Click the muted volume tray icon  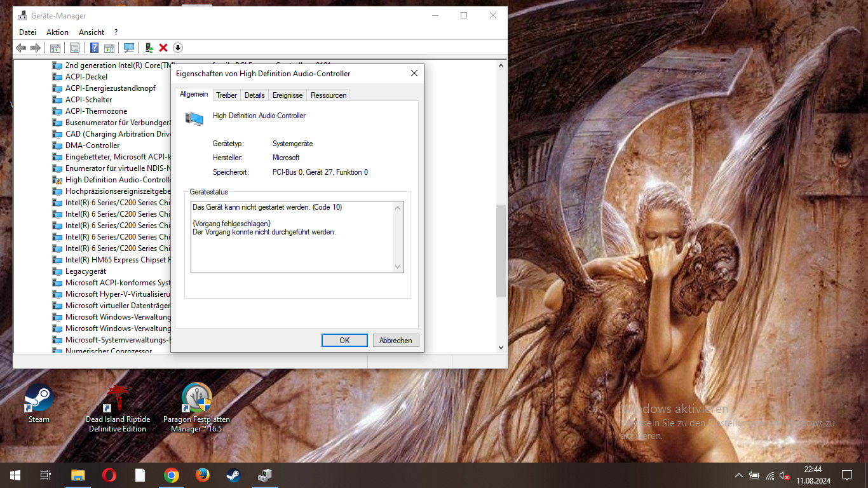tap(785, 475)
